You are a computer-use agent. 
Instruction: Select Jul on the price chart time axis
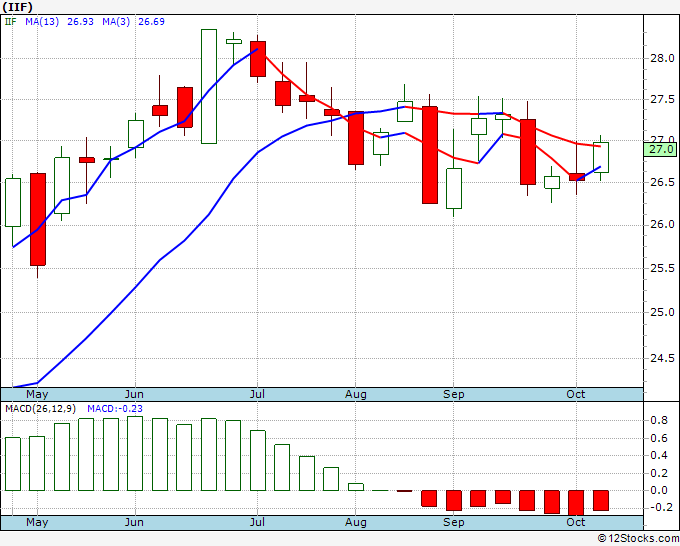click(257, 394)
